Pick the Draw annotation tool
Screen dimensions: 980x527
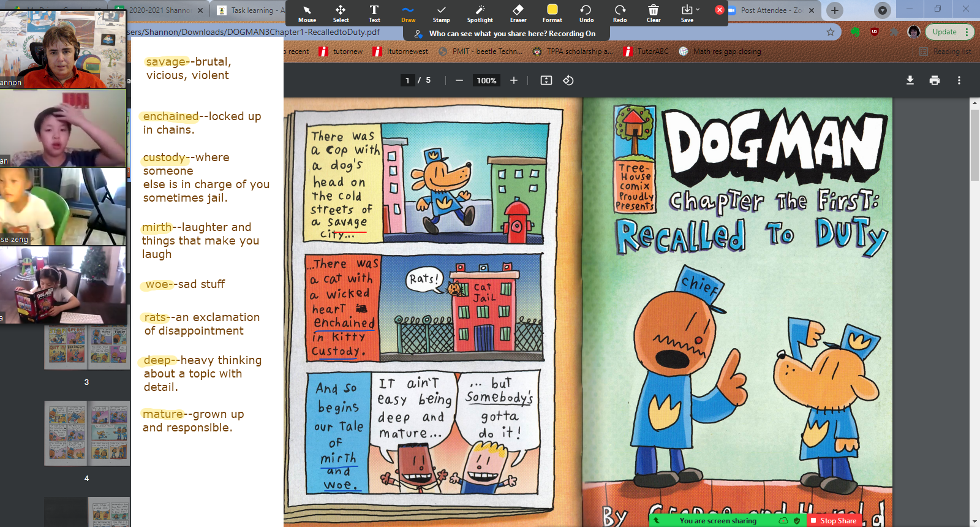click(408, 13)
